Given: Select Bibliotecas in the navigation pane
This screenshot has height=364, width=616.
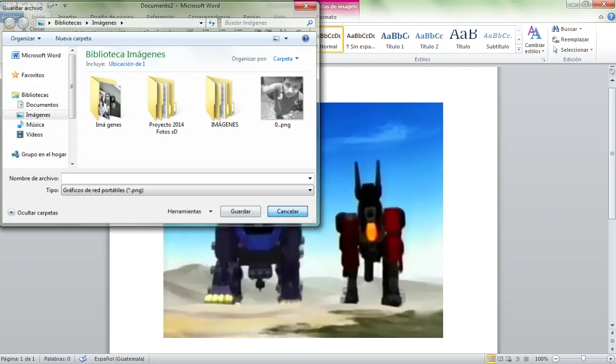Looking at the screenshot, I should coord(30,95).
